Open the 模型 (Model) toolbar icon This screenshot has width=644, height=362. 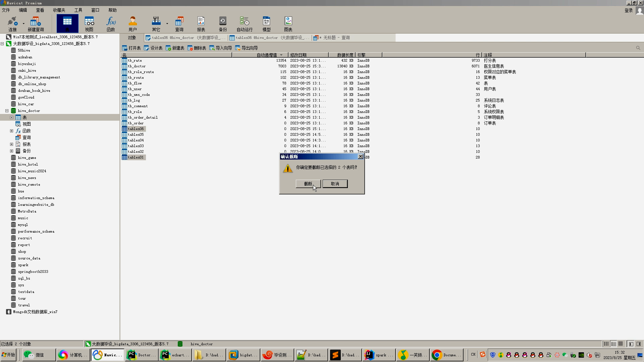click(x=266, y=24)
